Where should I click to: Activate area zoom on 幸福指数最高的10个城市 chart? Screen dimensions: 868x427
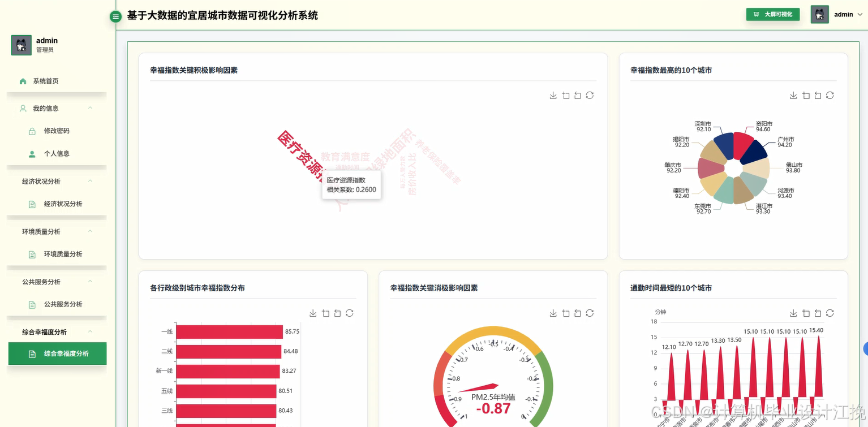(x=806, y=96)
